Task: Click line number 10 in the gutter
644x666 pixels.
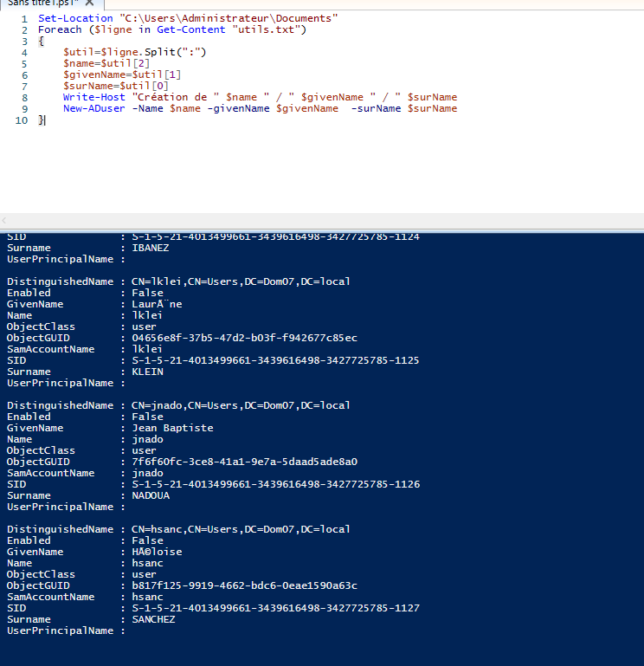Action: click(x=22, y=120)
